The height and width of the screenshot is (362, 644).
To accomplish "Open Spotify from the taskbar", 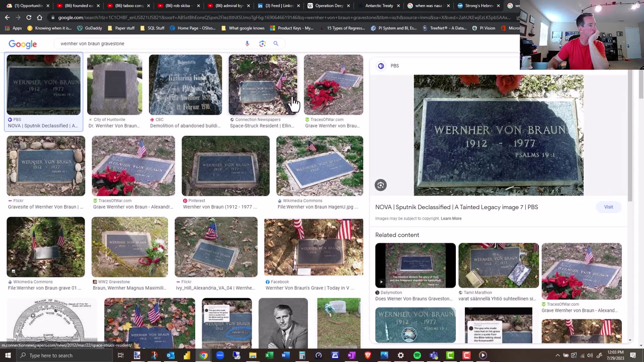I will (x=417, y=355).
